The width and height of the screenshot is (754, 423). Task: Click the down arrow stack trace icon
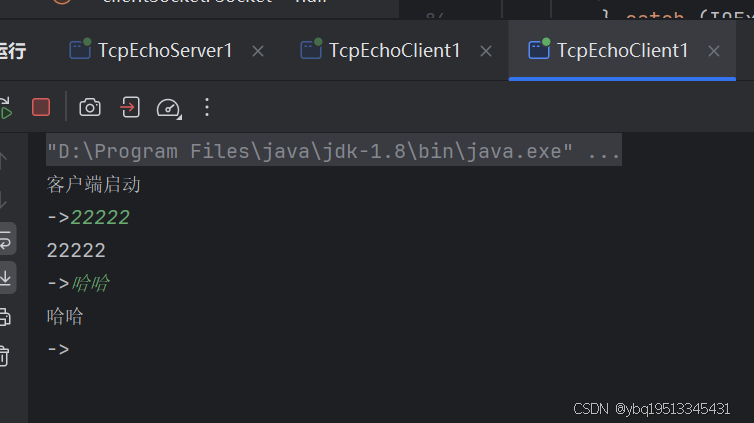tap(5, 199)
